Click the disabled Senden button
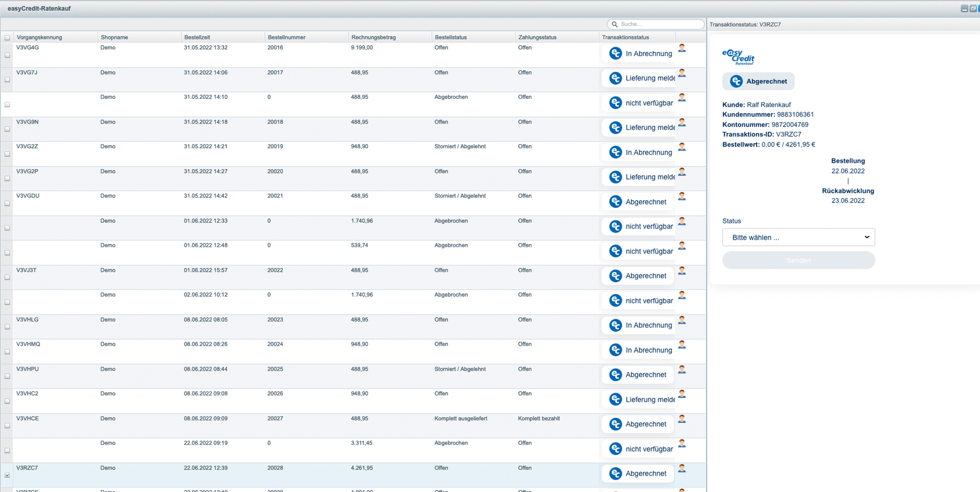980x492 pixels. pyautogui.click(x=798, y=260)
